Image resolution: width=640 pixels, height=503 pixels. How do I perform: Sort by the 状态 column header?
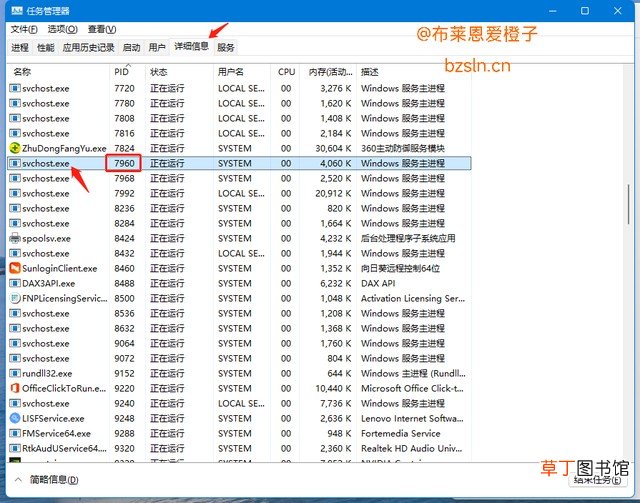179,72
